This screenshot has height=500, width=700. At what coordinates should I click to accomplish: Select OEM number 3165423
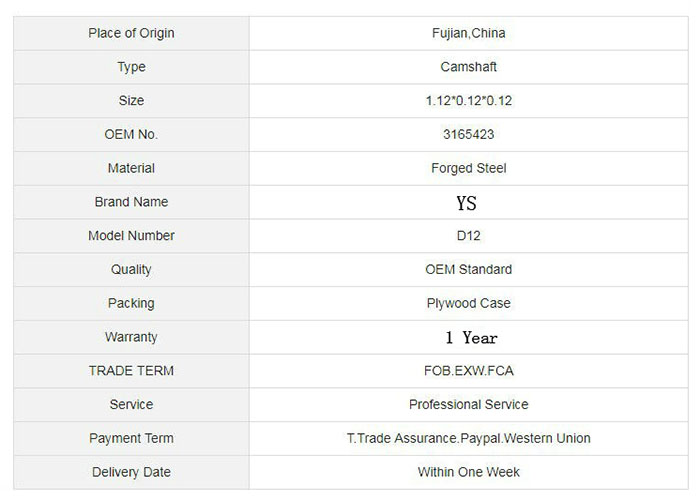(468, 134)
